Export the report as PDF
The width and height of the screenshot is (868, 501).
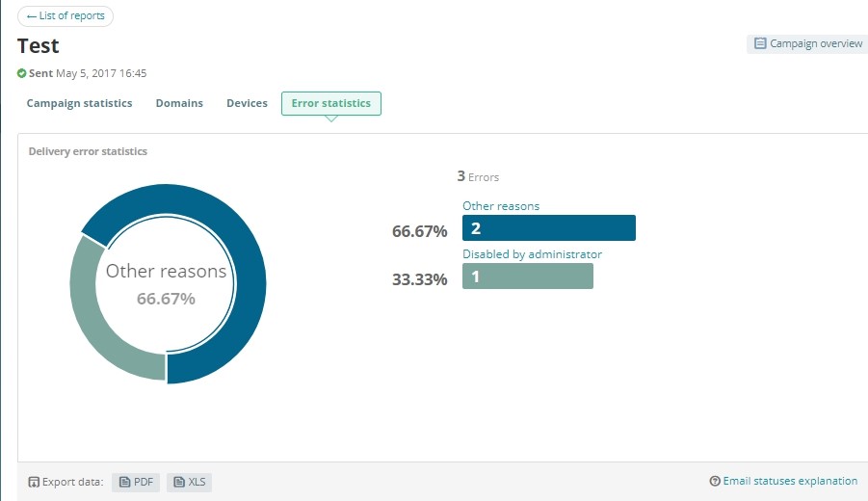tap(137, 482)
